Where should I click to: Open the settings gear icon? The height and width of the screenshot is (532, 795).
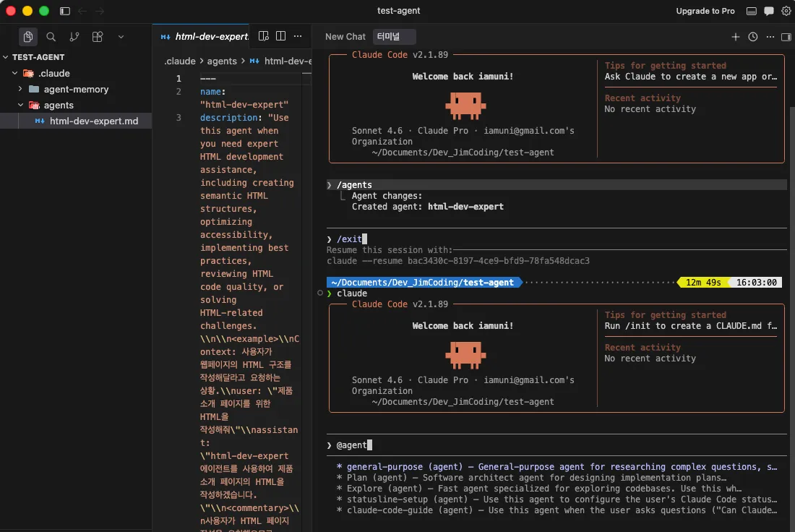[786, 11]
